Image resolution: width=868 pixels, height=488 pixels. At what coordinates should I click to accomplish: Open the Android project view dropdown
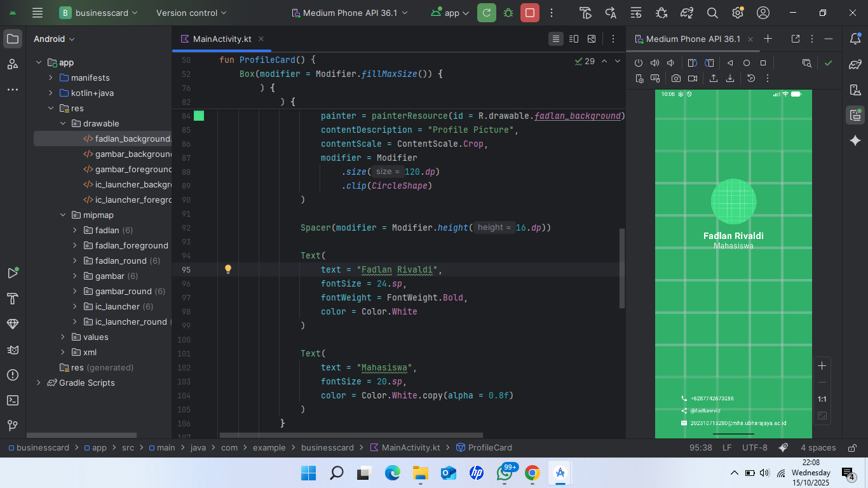point(54,39)
